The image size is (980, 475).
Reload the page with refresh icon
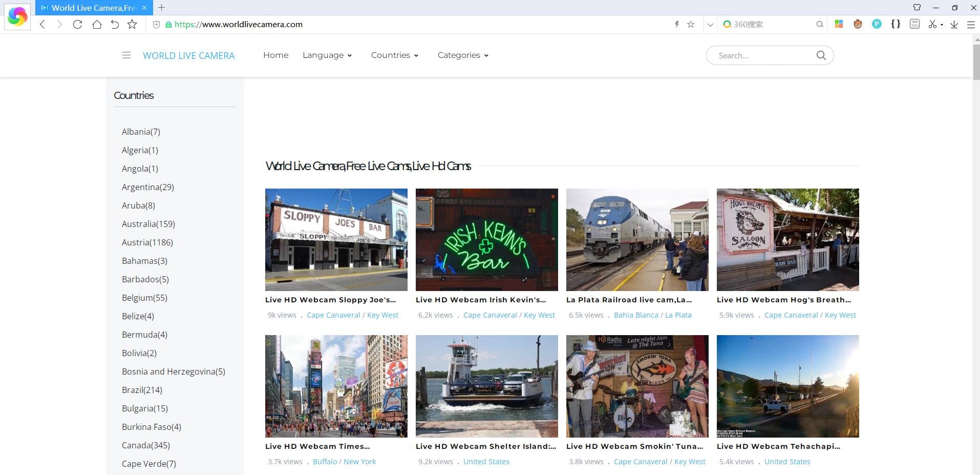(77, 24)
